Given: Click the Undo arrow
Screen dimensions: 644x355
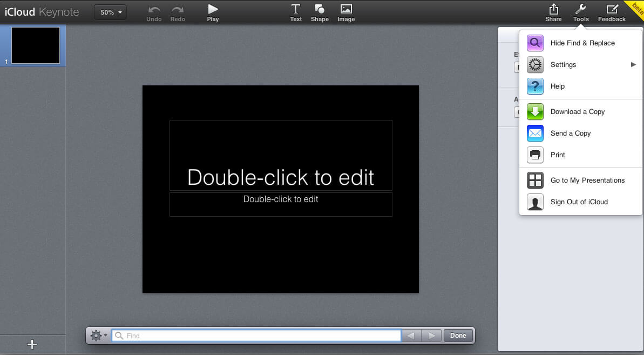Looking at the screenshot, I should [154, 10].
